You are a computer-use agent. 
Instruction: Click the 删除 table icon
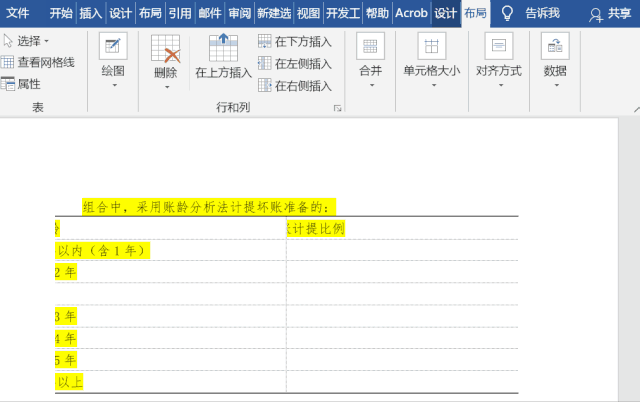(165, 48)
